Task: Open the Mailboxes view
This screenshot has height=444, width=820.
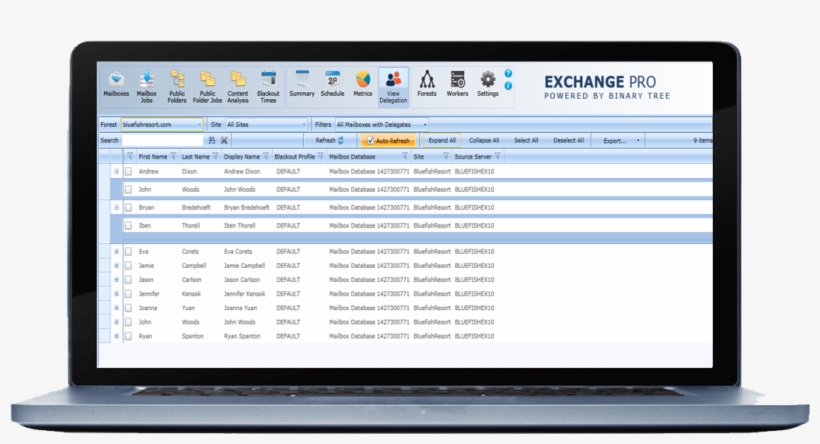Action: point(116,85)
